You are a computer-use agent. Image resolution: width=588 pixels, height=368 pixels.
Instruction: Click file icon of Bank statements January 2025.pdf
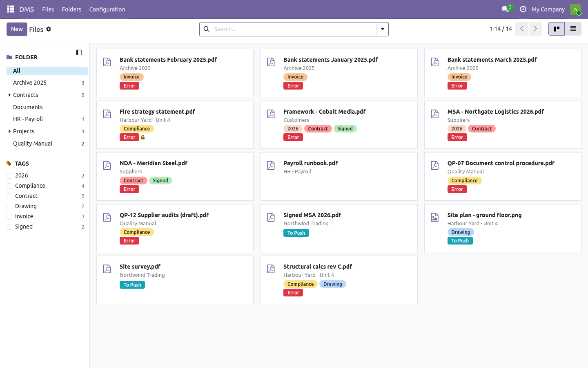click(x=271, y=62)
